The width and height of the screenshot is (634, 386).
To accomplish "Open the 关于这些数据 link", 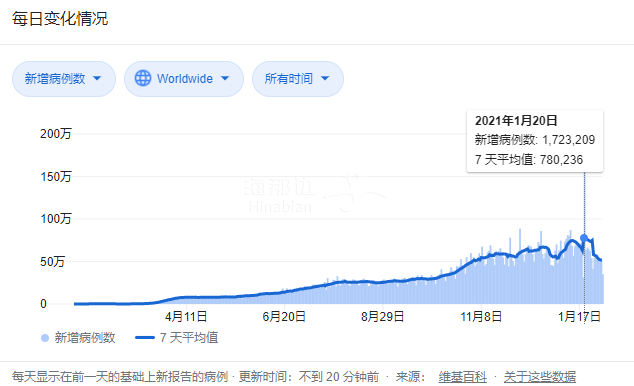I will coord(539,377).
